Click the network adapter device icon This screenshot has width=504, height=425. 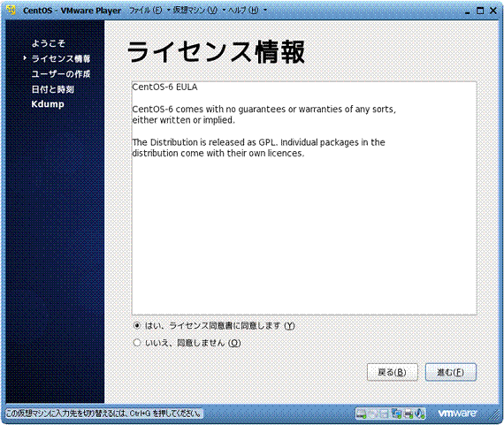pyautogui.click(x=397, y=414)
